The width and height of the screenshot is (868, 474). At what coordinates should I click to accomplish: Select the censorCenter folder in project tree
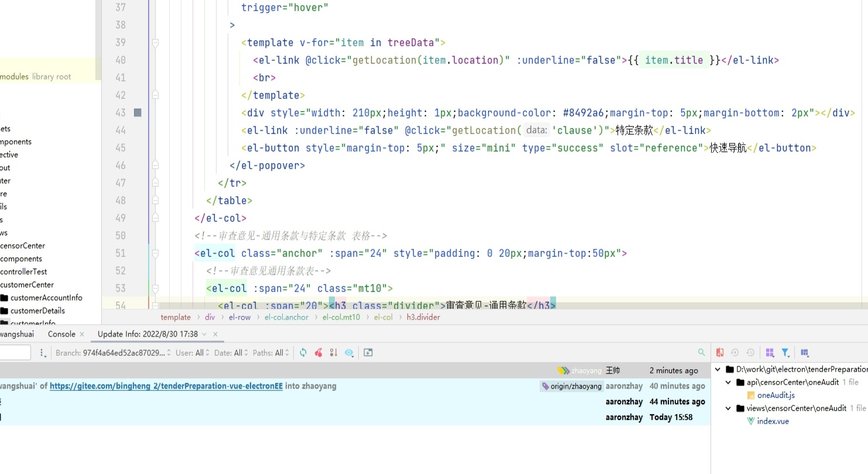click(x=22, y=246)
